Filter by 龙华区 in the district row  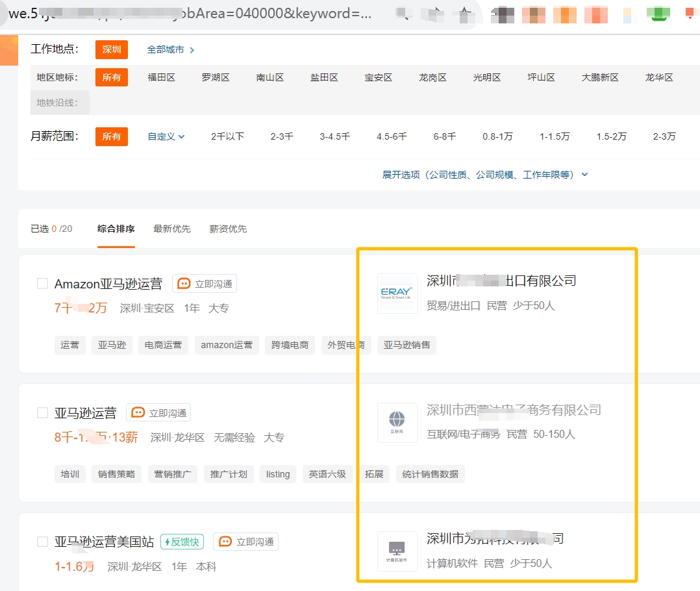click(x=659, y=77)
